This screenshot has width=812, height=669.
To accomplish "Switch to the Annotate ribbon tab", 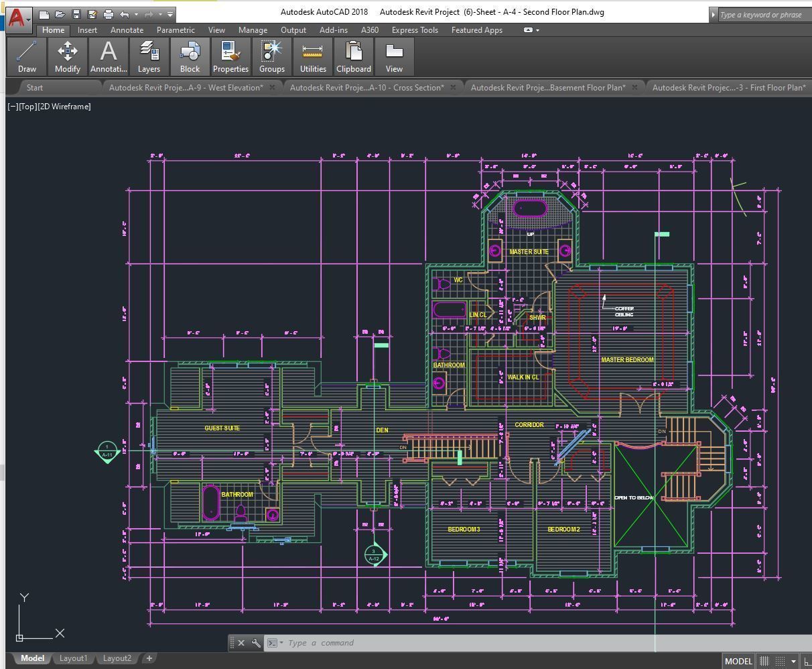I will [127, 30].
